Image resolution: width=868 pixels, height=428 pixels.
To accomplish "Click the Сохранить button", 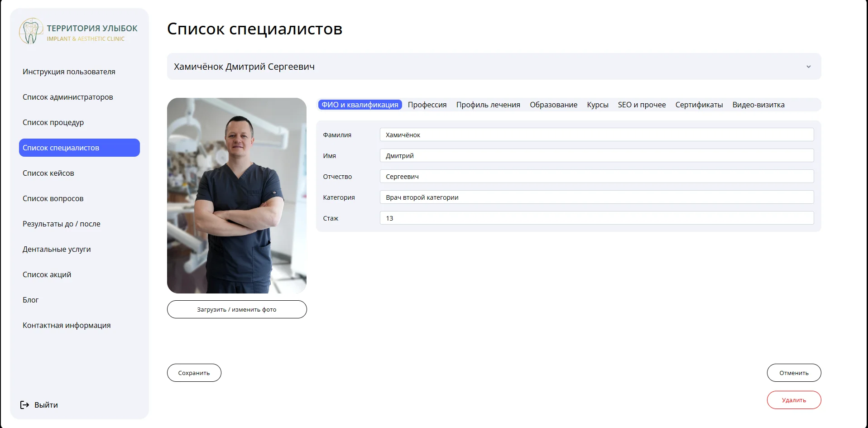I will click(x=194, y=373).
